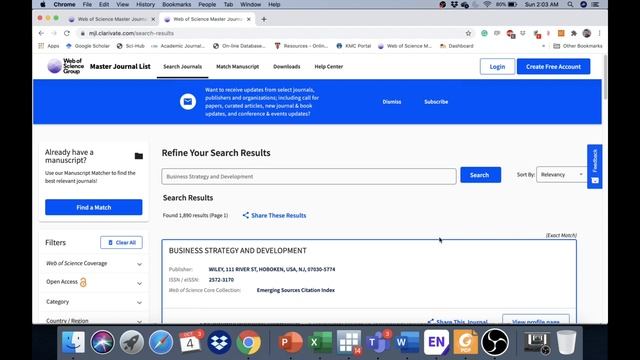Click the Web of Science Group logo
Image resolution: width=640 pixels, height=360 pixels.
tap(66, 66)
